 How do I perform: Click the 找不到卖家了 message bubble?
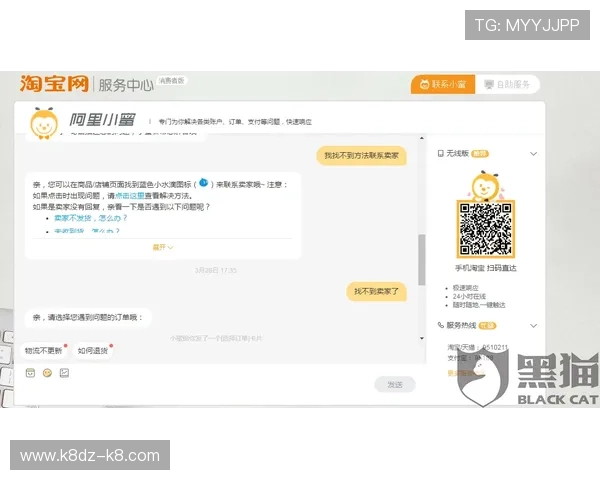pyautogui.click(x=376, y=292)
